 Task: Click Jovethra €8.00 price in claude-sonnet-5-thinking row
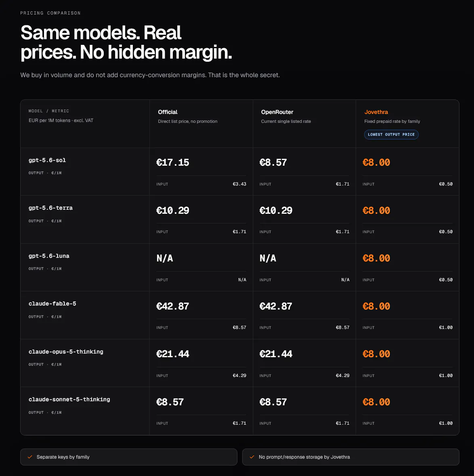[376, 402]
